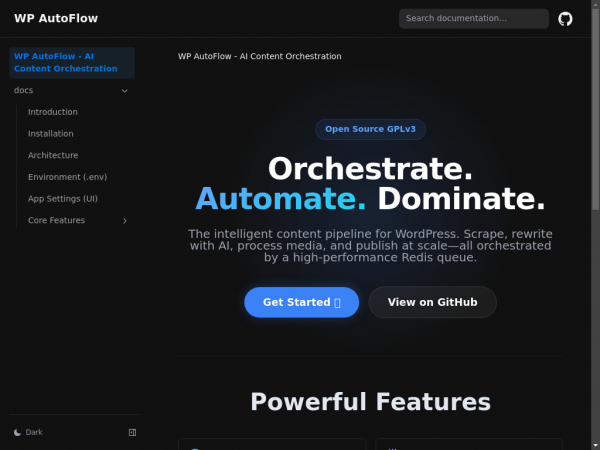The image size is (600, 450).
Task: Open the Introduction docs page
Action: [53, 112]
